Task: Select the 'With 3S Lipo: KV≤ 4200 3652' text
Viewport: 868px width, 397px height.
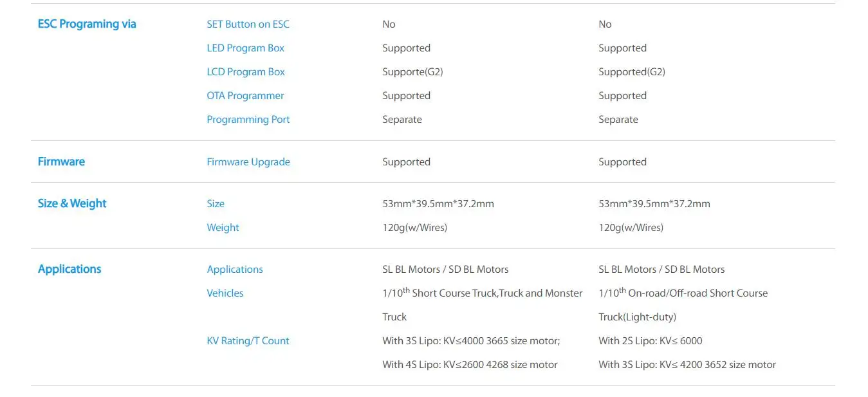Action: (663, 365)
